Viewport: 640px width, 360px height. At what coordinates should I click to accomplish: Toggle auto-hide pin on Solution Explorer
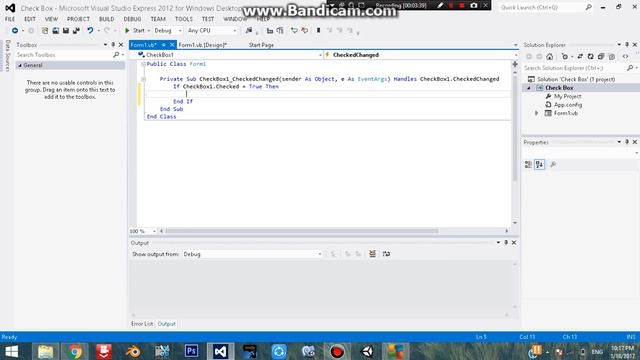tap(627, 44)
